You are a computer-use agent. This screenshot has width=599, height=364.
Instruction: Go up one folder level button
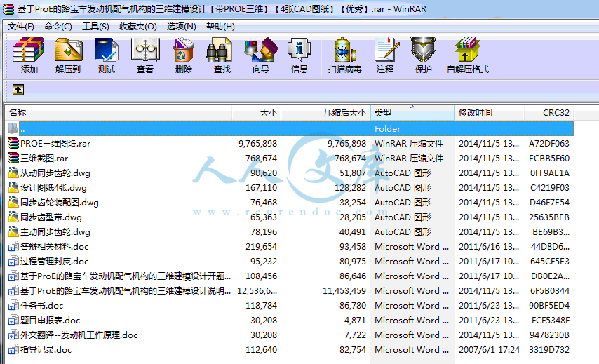click(18, 90)
